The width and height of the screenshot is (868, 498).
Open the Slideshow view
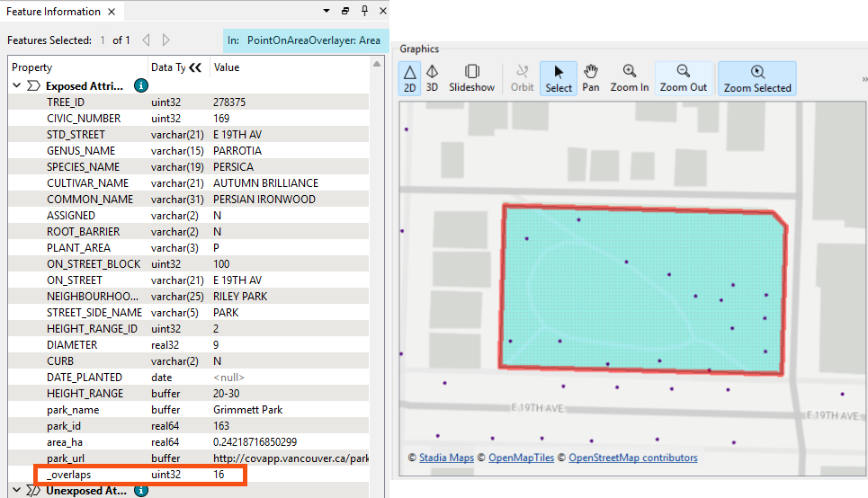click(471, 78)
